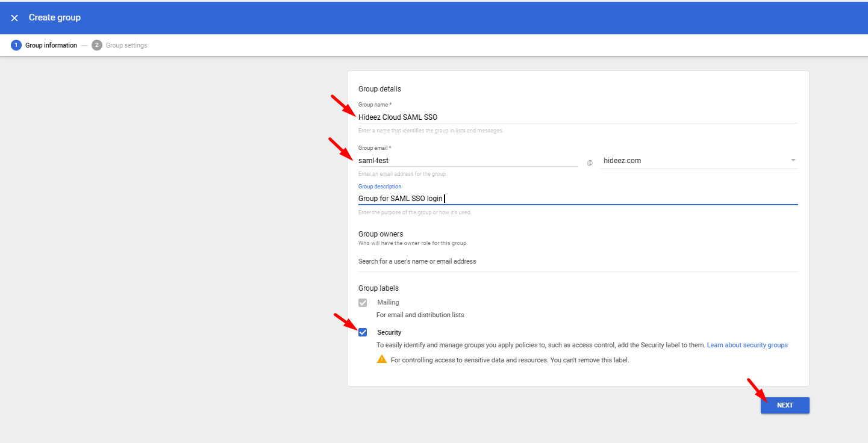Click the yellow warning triangle icon
The height and width of the screenshot is (443, 868).
pos(382,359)
